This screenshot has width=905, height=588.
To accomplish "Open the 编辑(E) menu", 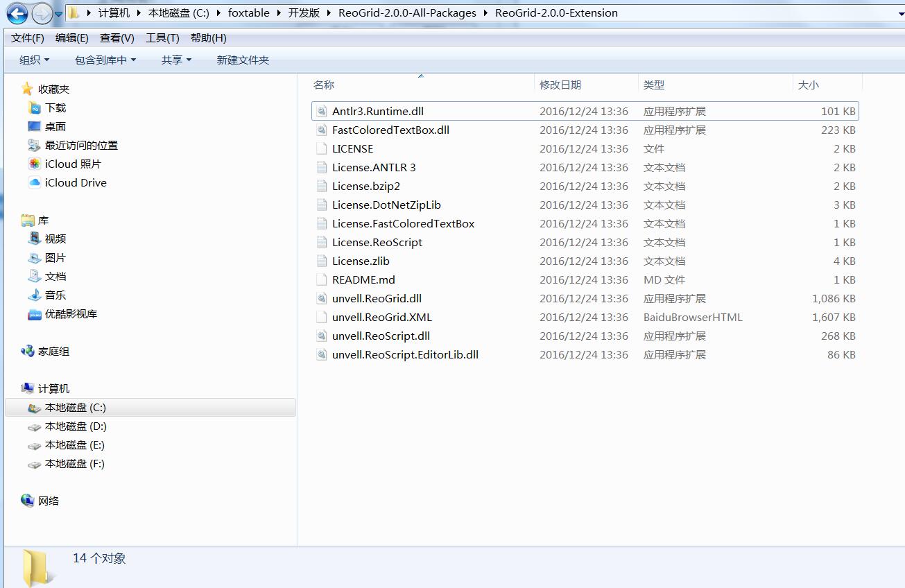I will click(72, 38).
